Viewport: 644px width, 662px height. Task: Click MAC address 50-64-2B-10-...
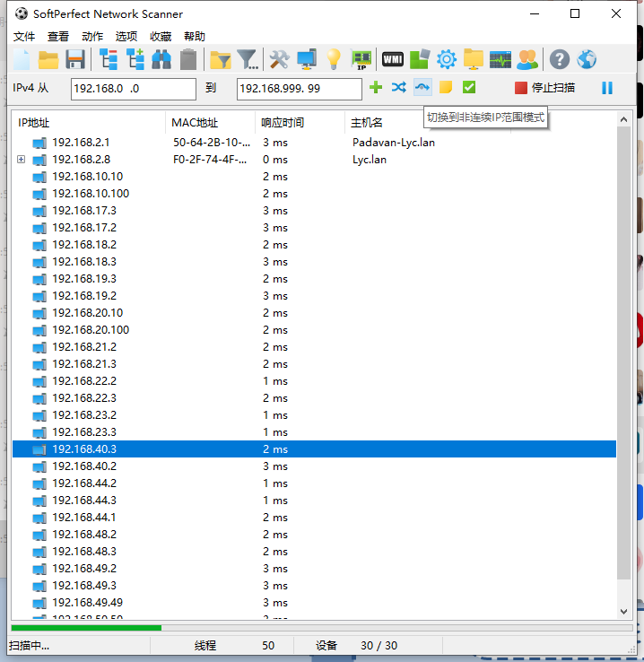coord(212,143)
